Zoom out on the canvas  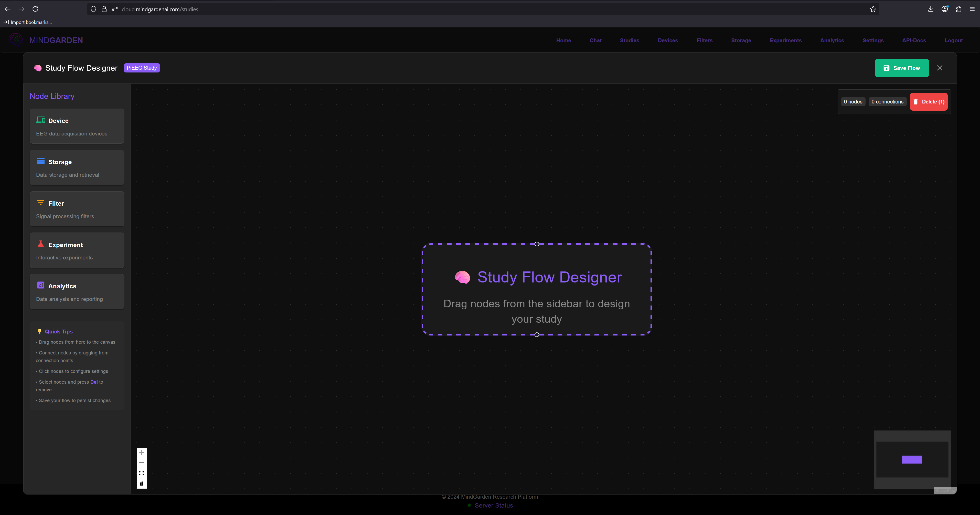(x=142, y=463)
